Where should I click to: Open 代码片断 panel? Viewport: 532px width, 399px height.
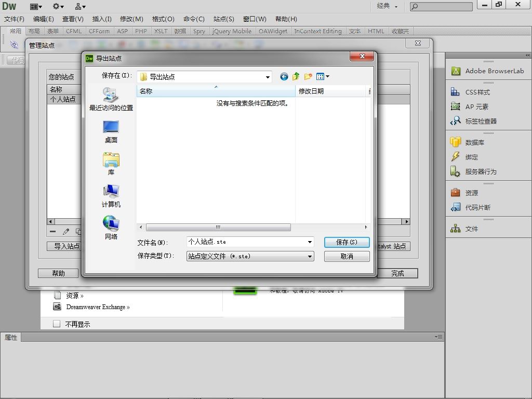tap(470, 207)
